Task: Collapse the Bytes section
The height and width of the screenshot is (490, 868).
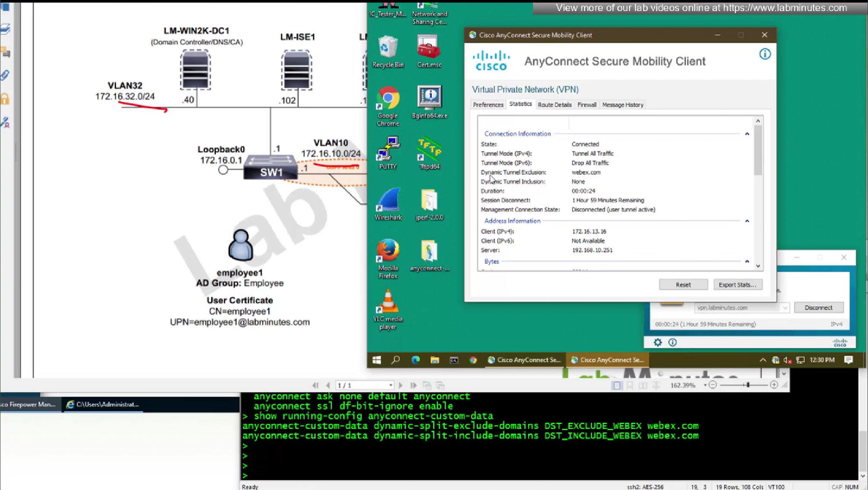Action: point(747,262)
